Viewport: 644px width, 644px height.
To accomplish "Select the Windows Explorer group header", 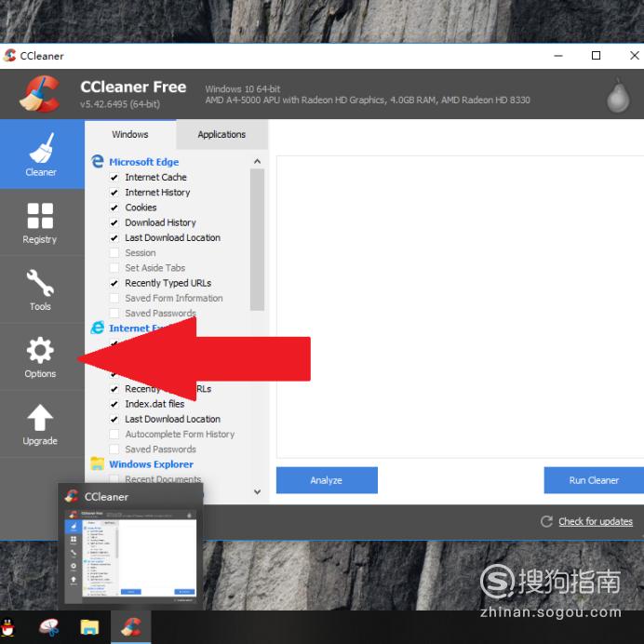I will click(151, 464).
